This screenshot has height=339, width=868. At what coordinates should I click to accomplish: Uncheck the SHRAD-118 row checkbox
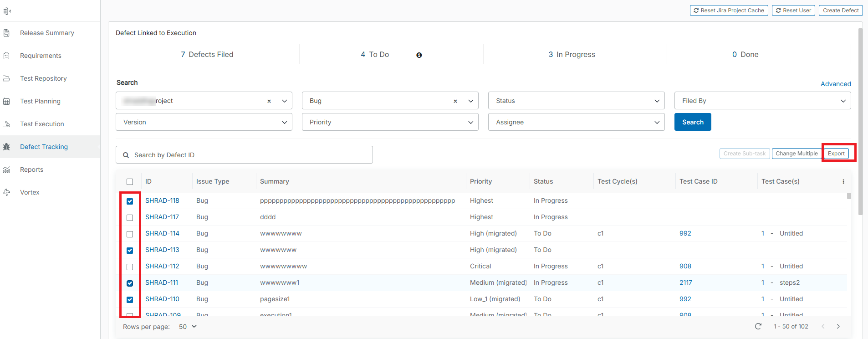coord(130,201)
